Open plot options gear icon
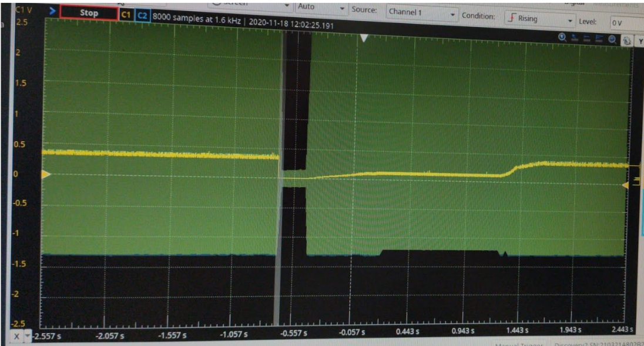Image resolution: width=644 pixels, height=346 pixels. [x=626, y=41]
